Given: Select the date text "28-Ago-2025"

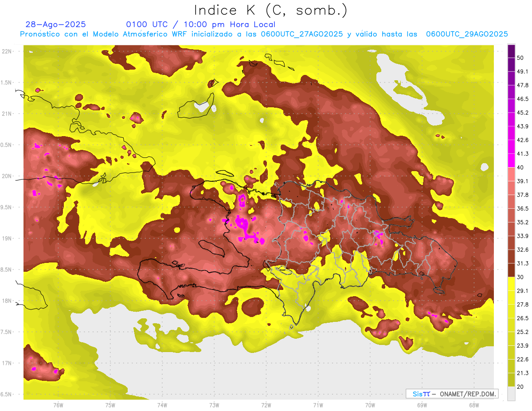Looking at the screenshot, I should pos(56,24).
